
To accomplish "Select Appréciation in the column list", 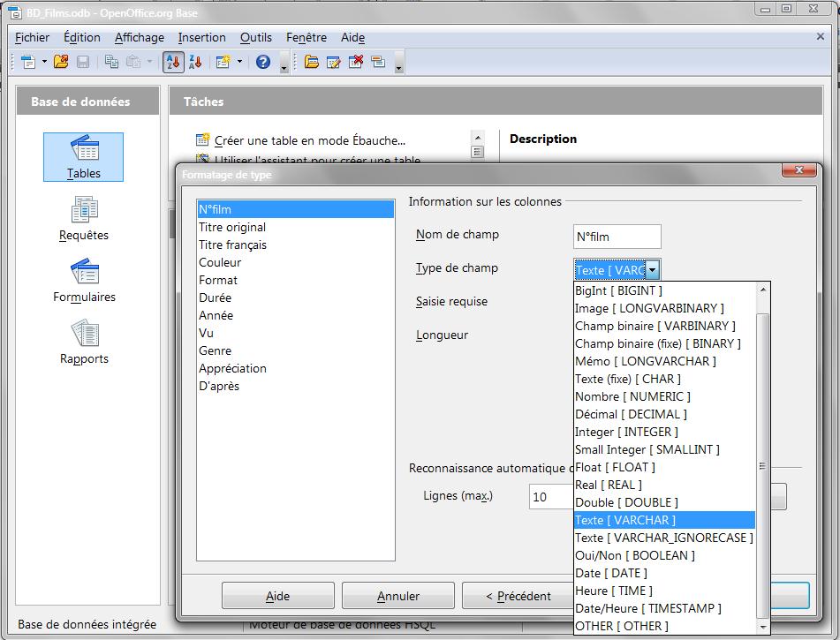I will click(295, 368).
